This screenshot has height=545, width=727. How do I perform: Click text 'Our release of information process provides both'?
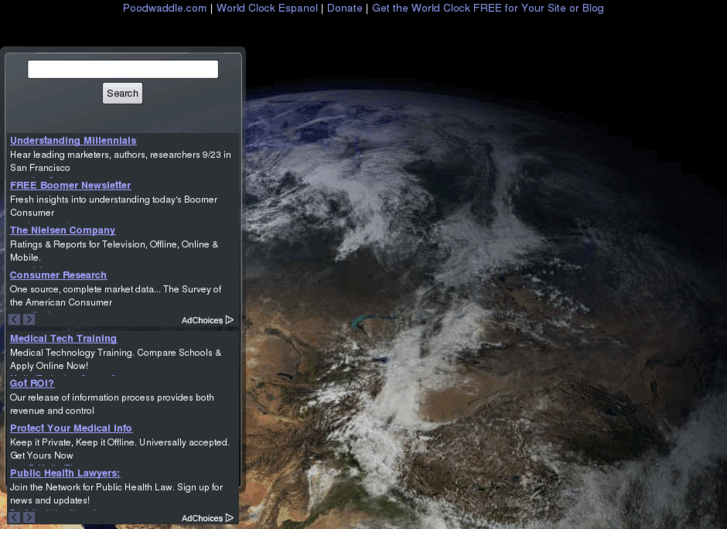click(112, 398)
